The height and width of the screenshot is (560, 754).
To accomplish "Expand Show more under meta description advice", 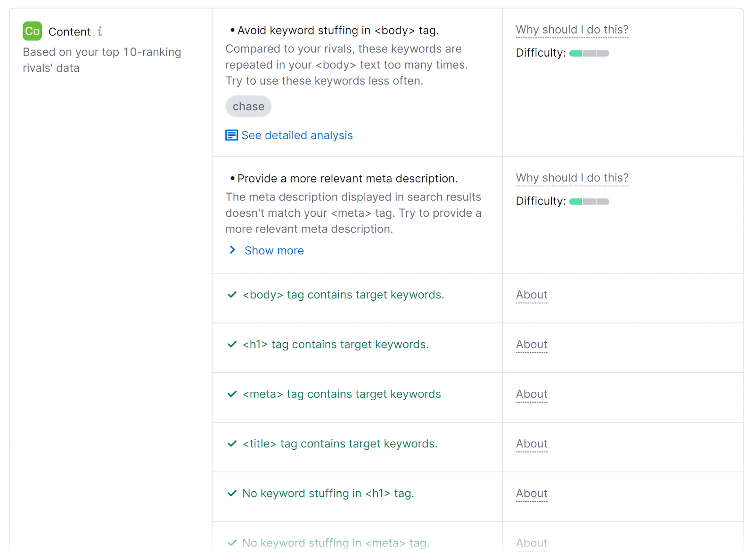I will point(274,250).
